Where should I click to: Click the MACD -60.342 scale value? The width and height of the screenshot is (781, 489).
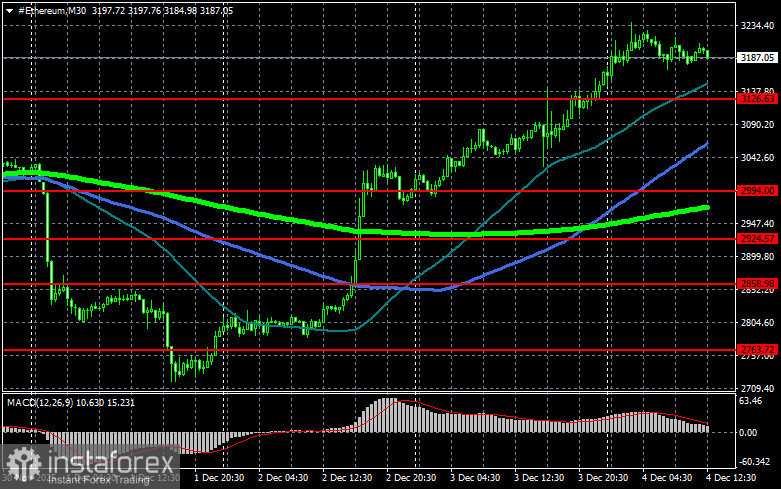[x=755, y=462]
